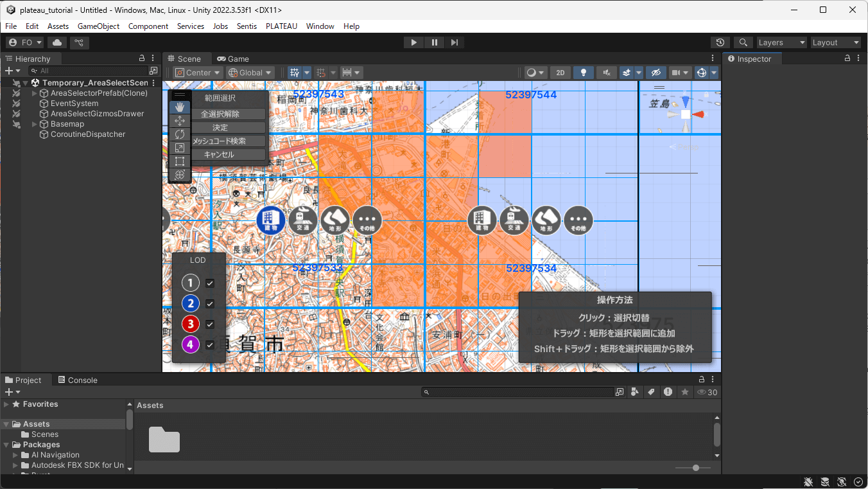Expand AreaSelectorPrefab(Clone) in Hierarchy

tap(35, 93)
